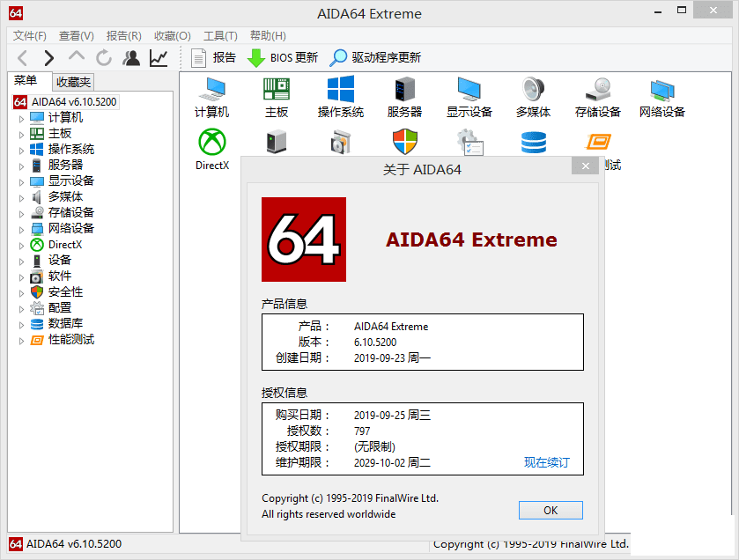This screenshot has height=560, width=739.
Task: Open the software disc icon in main pane
Action: coord(341,142)
